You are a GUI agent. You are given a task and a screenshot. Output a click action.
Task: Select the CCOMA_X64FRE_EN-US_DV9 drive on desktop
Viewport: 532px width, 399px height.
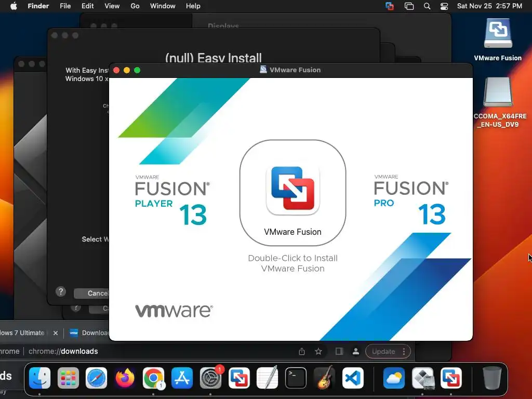click(x=498, y=92)
